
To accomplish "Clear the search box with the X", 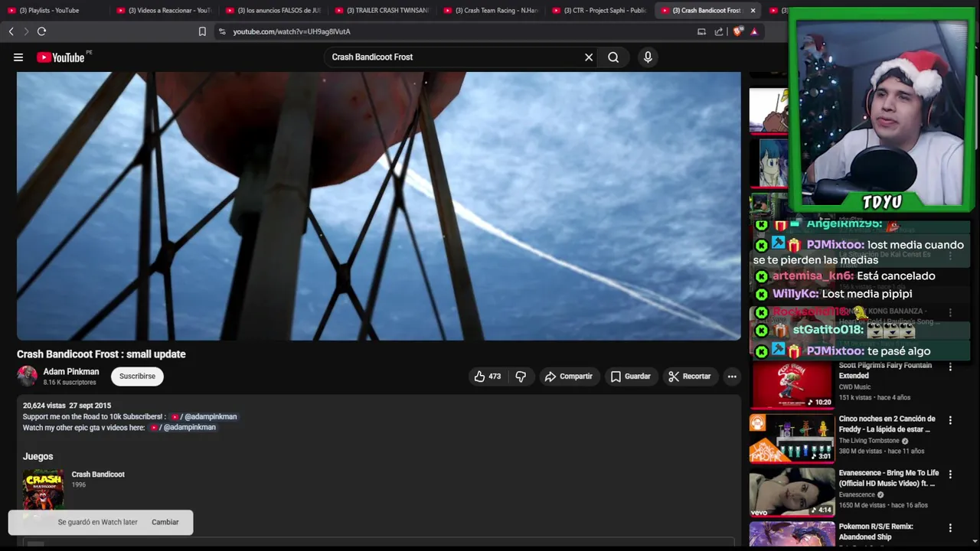I will point(589,57).
